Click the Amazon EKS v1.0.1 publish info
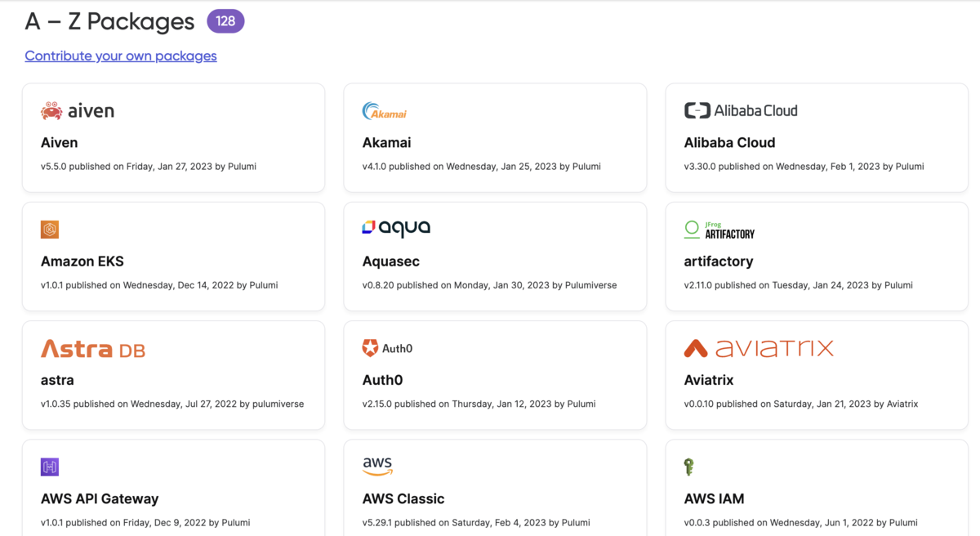Image resolution: width=980 pixels, height=536 pixels. point(159,285)
